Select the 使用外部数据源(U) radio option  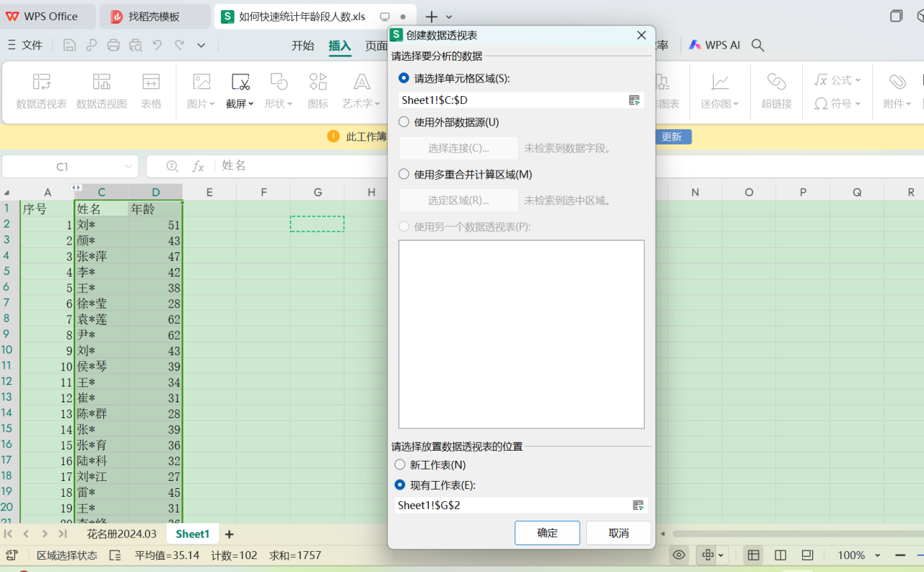pyautogui.click(x=404, y=122)
